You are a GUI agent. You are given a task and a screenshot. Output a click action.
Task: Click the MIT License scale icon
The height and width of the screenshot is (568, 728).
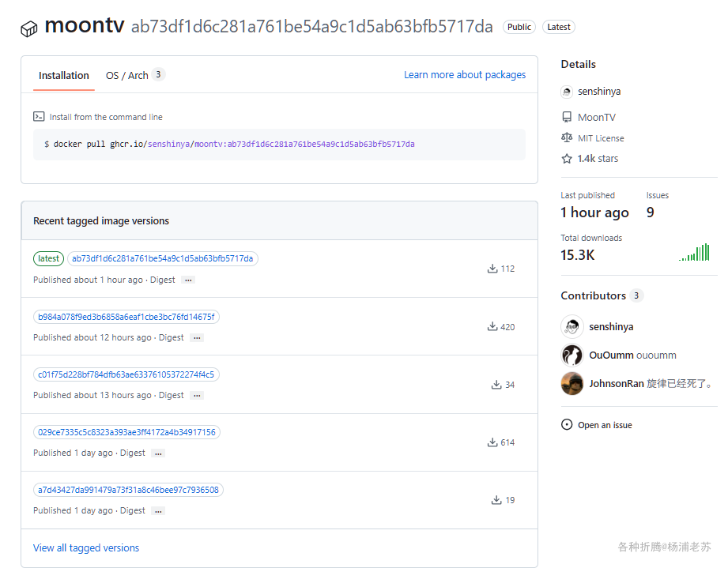point(567,137)
